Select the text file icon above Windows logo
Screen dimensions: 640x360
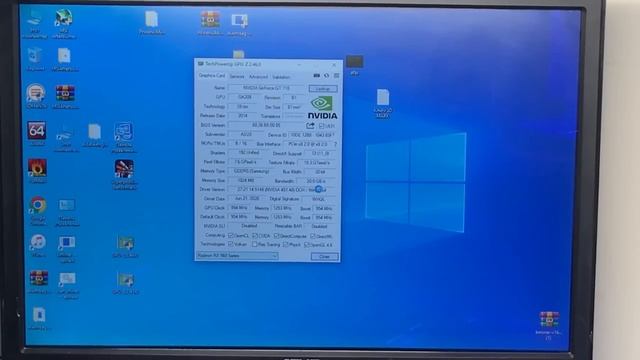pos(383,97)
